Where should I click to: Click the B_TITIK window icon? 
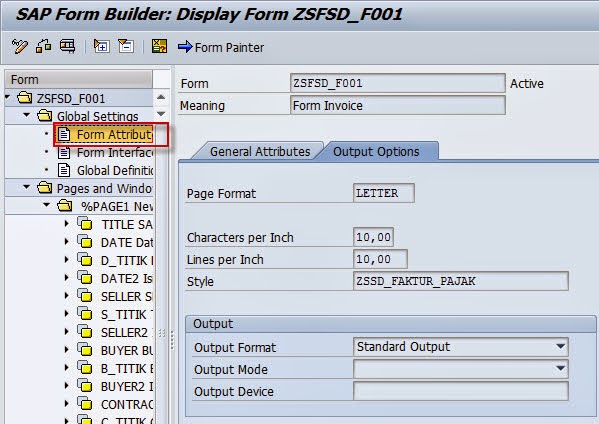click(x=85, y=367)
